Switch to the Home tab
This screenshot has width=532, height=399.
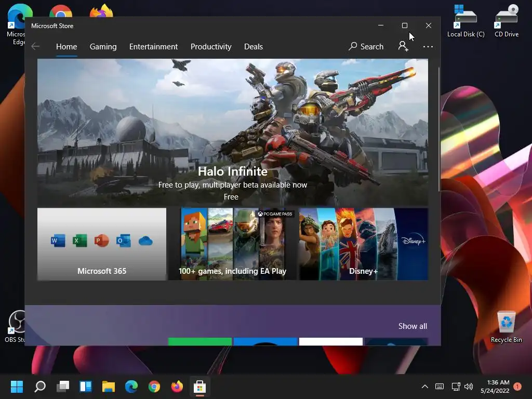(x=66, y=47)
